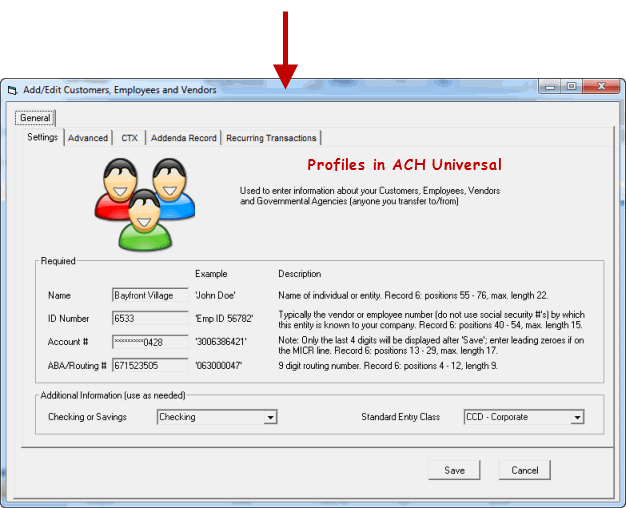Viewport: 626px width, 508px height.
Task: Click the 'Used to enter information' paragraph
Action: [x=370, y=196]
